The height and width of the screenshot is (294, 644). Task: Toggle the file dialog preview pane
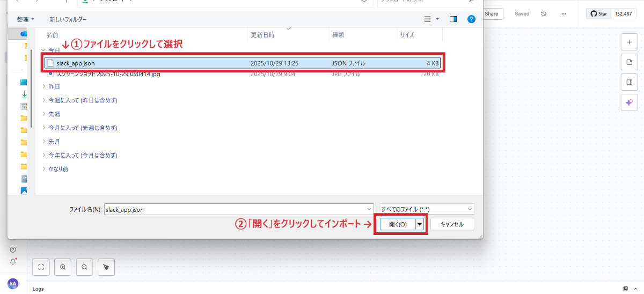pos(453,19)
